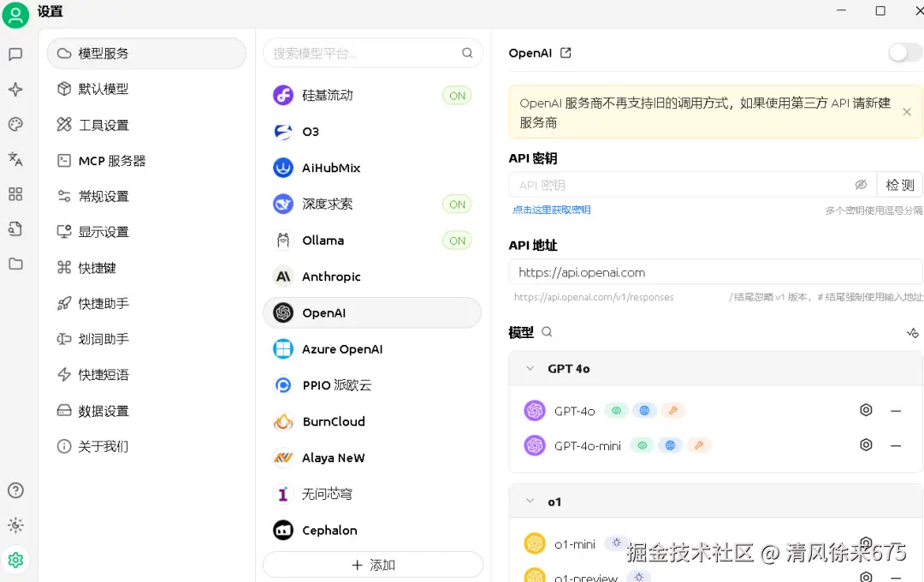Click the 点击这里获取密钥 link
924x582 pixels.
click(552, 210)
